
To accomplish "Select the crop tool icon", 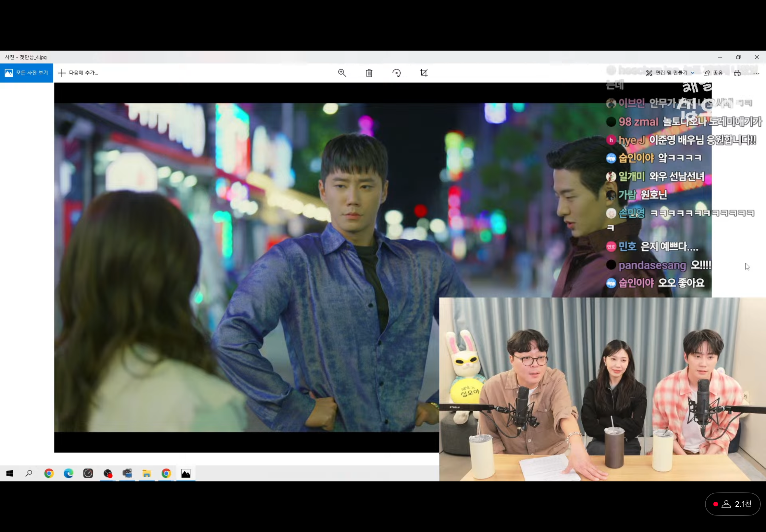I will click(424, 73).
